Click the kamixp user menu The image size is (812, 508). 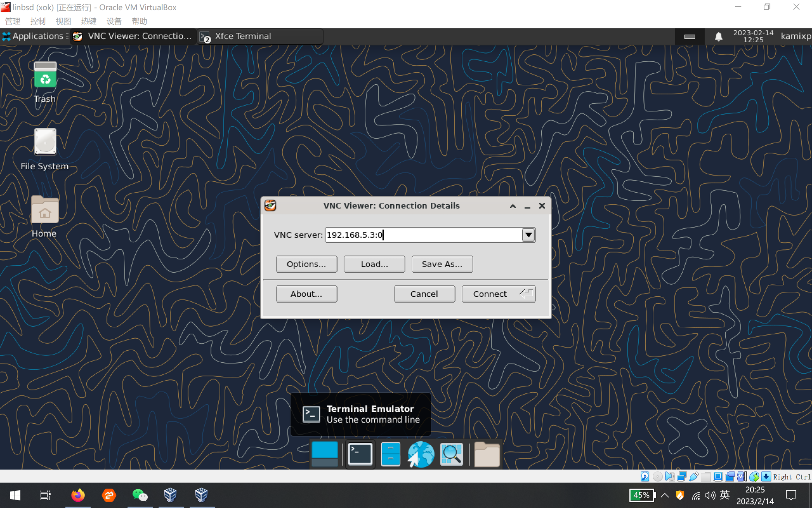pos(796,36)
